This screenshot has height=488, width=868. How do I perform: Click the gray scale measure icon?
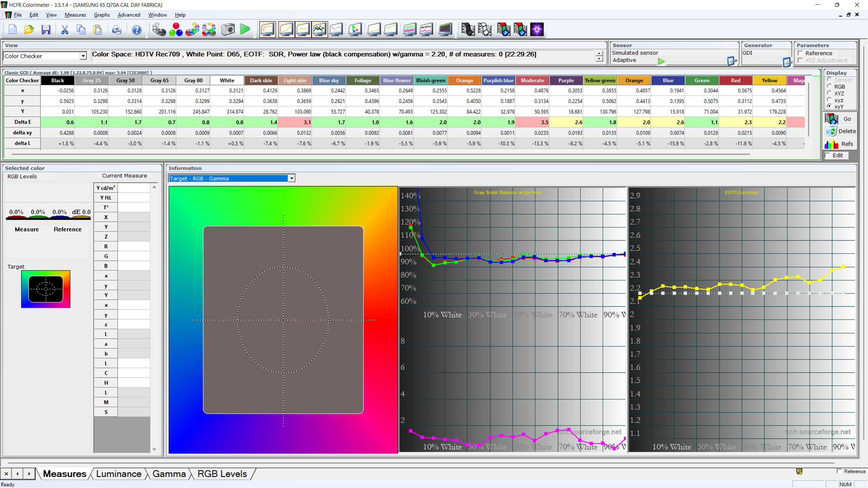[x=159, y=29]
